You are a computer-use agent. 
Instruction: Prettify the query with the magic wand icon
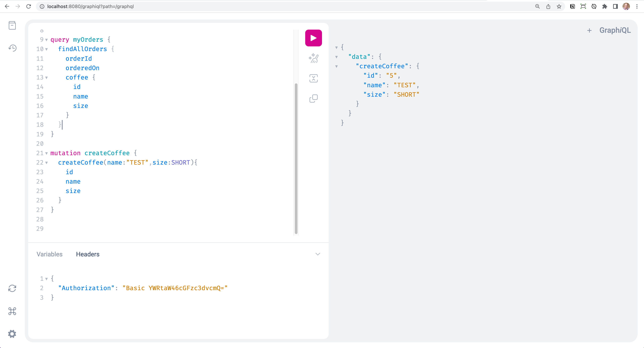313,58
